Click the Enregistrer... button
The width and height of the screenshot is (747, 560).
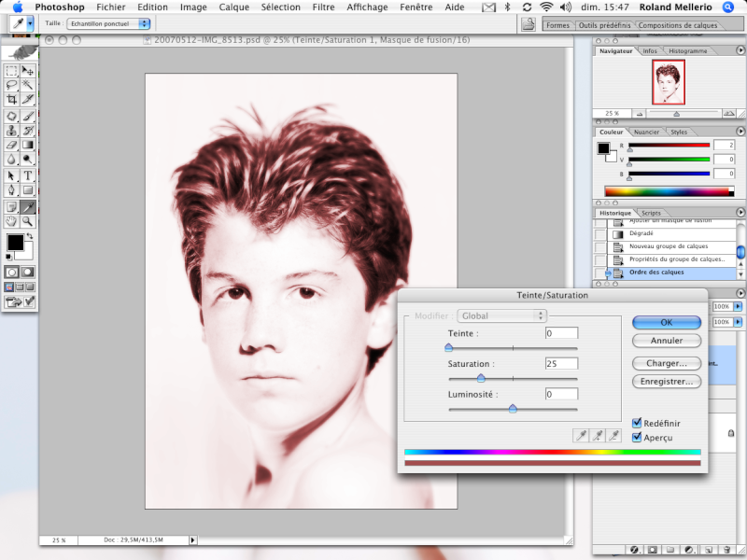(667, 382)
